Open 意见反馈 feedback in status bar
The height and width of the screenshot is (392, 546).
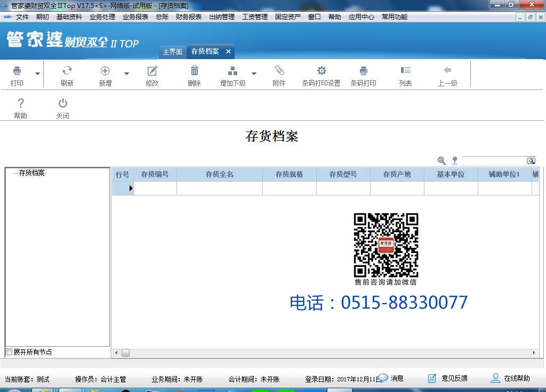point(447,379)
